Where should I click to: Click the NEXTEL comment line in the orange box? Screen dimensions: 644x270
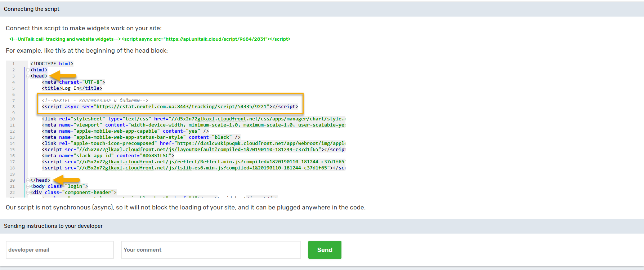[95, 101]
